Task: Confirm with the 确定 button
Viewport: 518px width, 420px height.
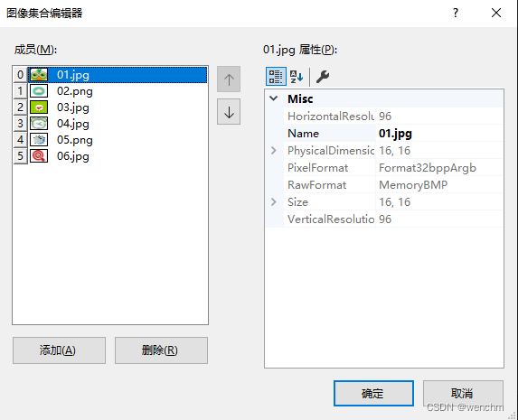Action: (373, 393)
